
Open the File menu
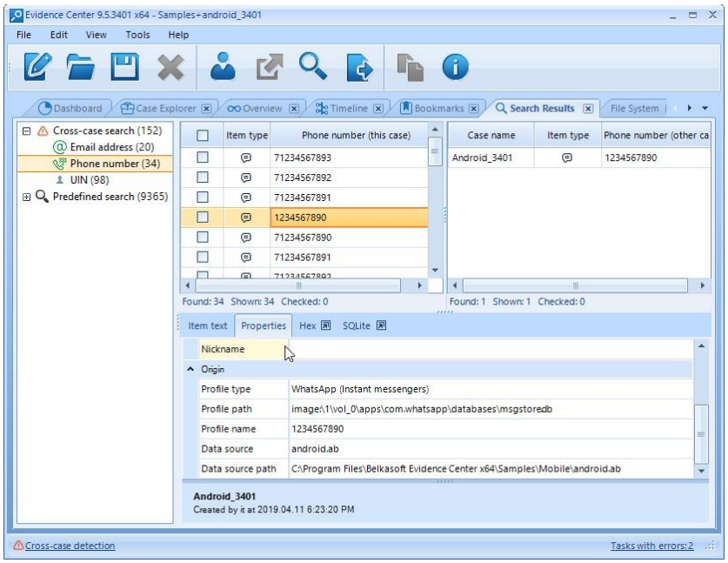tap(23, 35)
